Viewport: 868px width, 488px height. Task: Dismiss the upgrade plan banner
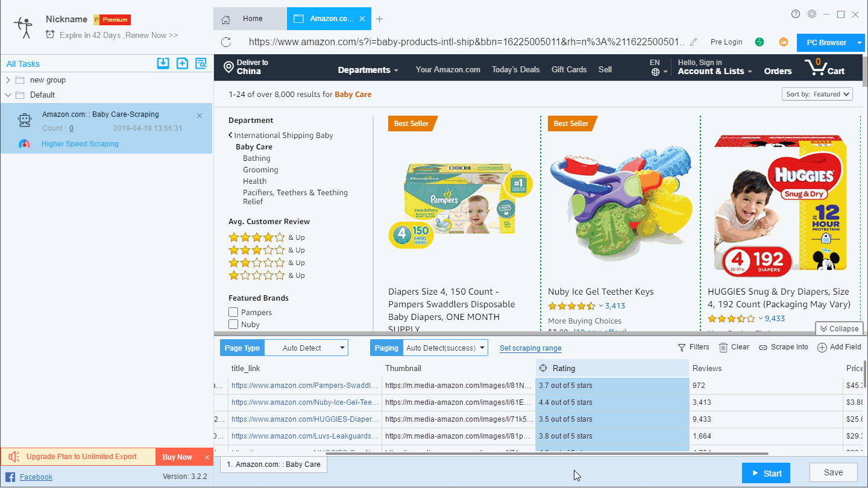click(207, 457)
